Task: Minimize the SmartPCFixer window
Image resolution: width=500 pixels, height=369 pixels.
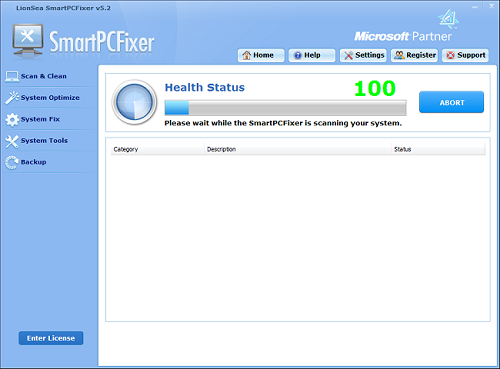Action: tap(475, 7)
